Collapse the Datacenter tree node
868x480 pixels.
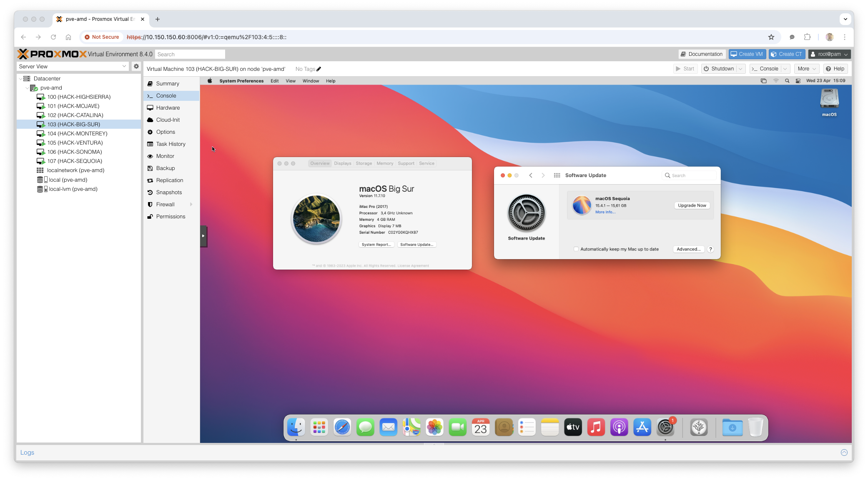(x=20, y=79)
